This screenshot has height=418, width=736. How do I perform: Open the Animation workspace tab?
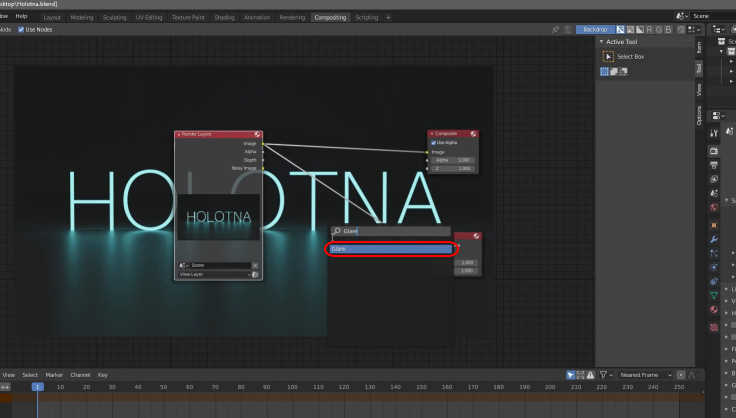coord(257,17)
